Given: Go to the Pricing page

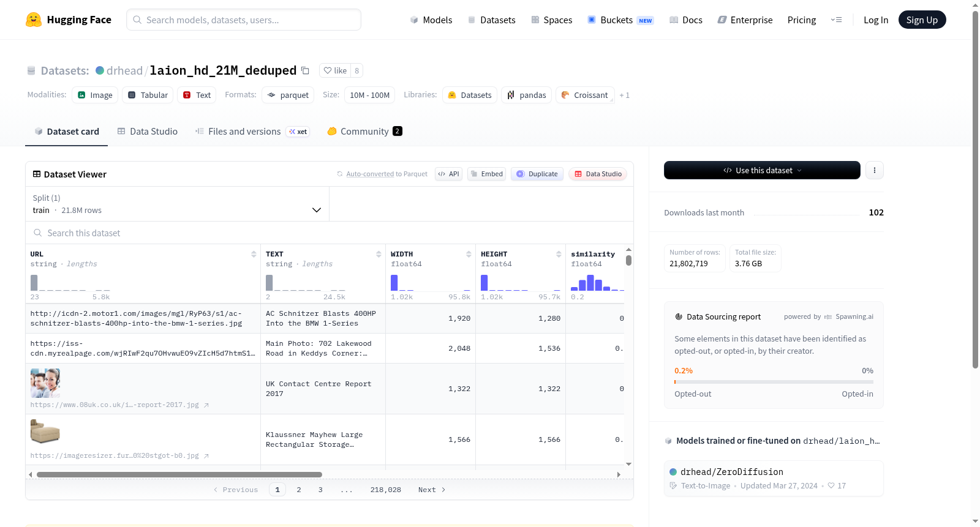Looking at the screenshot, I should pos(802,20).
